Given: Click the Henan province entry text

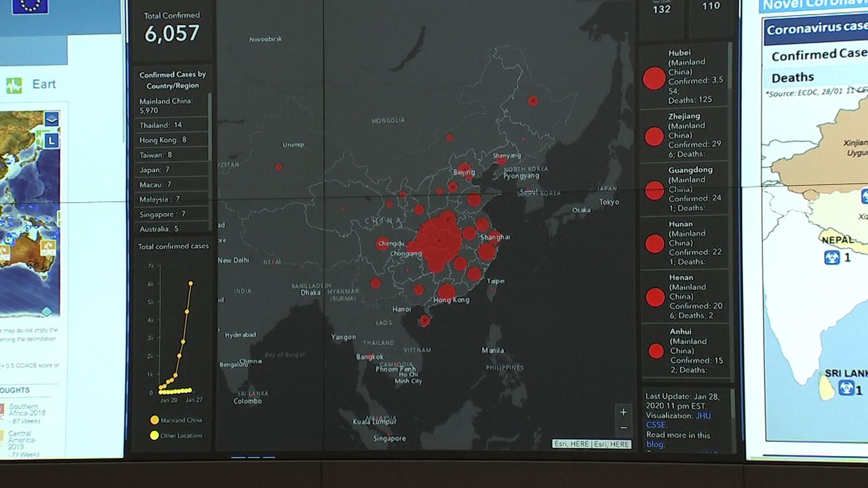Looking at the screenshot, I should pos(696,296).
